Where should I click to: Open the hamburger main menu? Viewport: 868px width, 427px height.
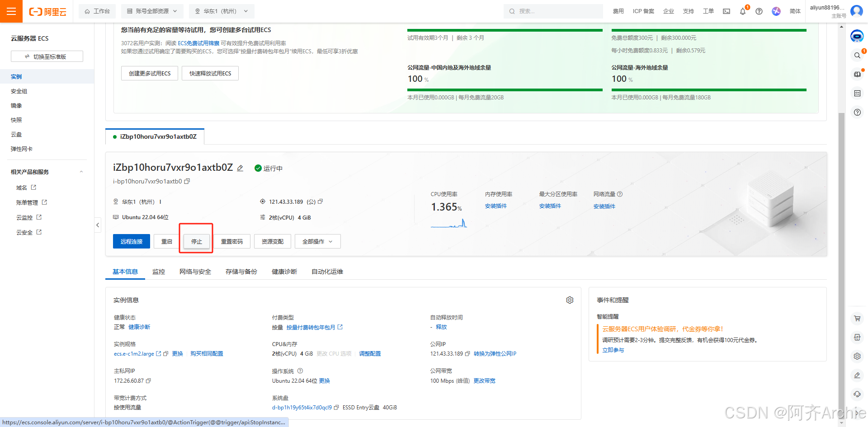pos(11,11)
